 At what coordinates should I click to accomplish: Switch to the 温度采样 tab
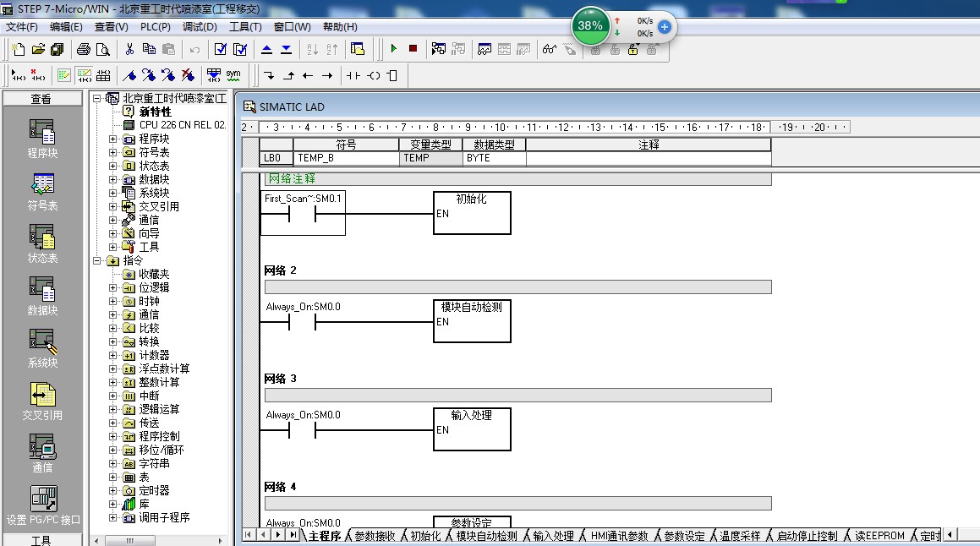739,536
